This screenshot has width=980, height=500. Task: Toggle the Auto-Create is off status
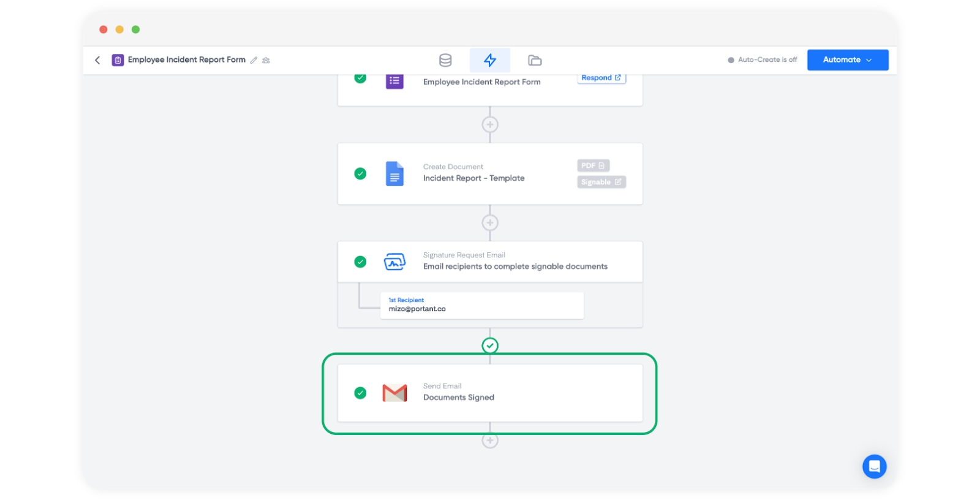tap(762, 60)
